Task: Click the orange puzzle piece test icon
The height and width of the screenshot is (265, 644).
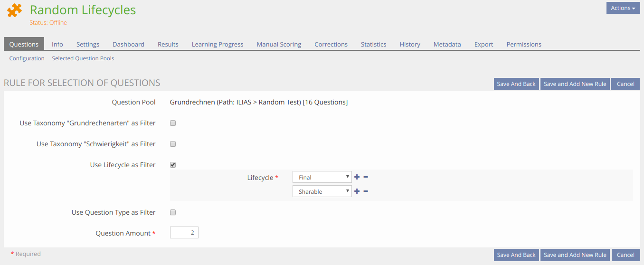Action: click(15, 10)
